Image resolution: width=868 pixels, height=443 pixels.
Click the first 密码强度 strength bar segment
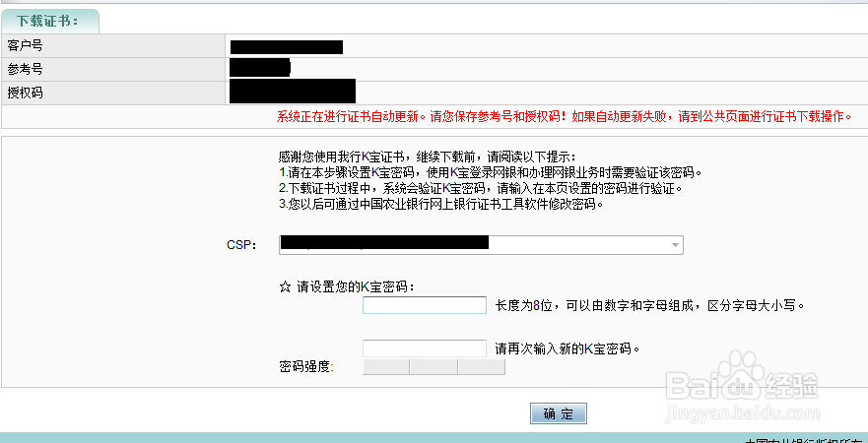click(x=386, y=366)
